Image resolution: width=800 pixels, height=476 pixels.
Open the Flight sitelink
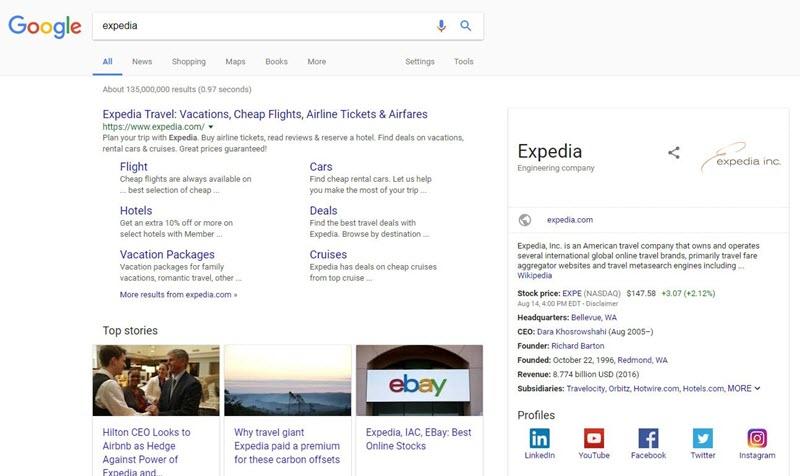click(x=134, y=167)
